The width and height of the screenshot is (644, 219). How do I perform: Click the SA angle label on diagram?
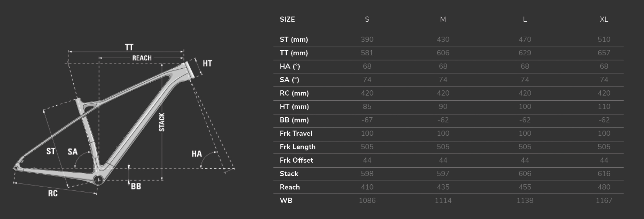72,152
